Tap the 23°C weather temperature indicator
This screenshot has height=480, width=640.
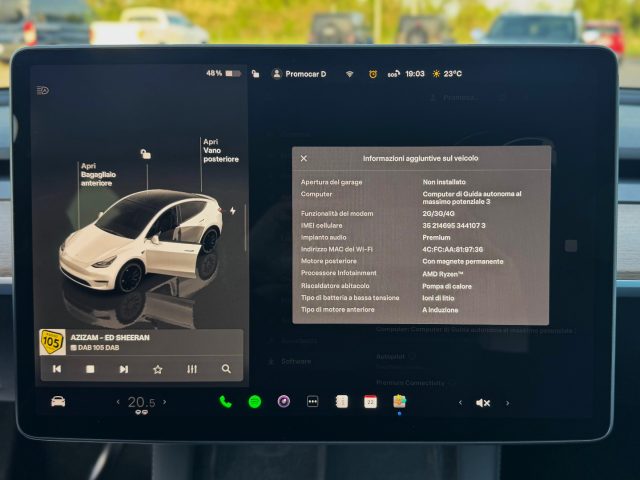click(447, 74)
